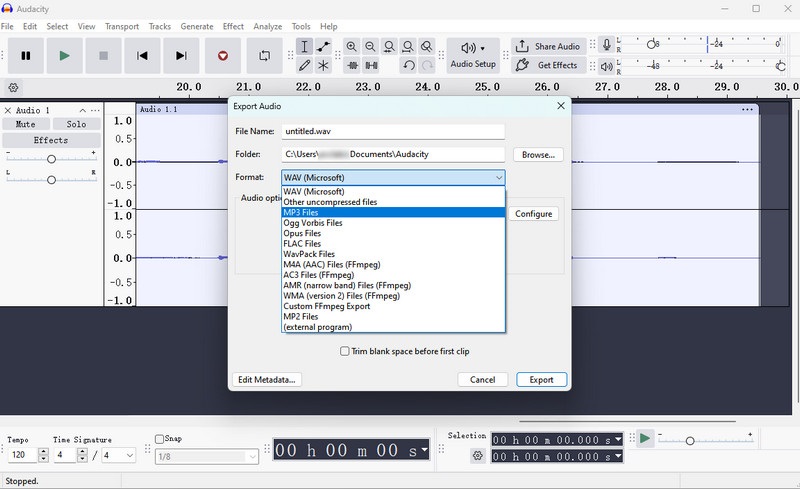Select FLAC Files from the format list
This screenshot has height=489, width=800.
(393, 243)
